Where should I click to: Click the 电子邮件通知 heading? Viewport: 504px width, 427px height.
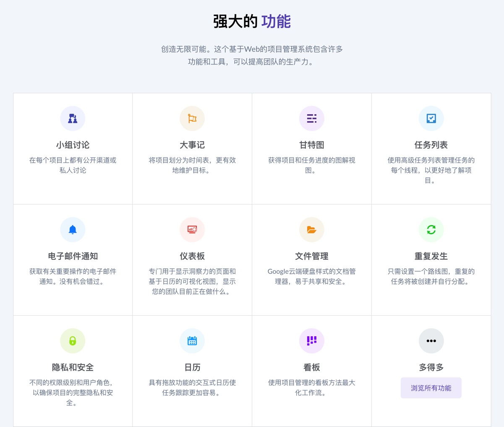click(73, 256)
